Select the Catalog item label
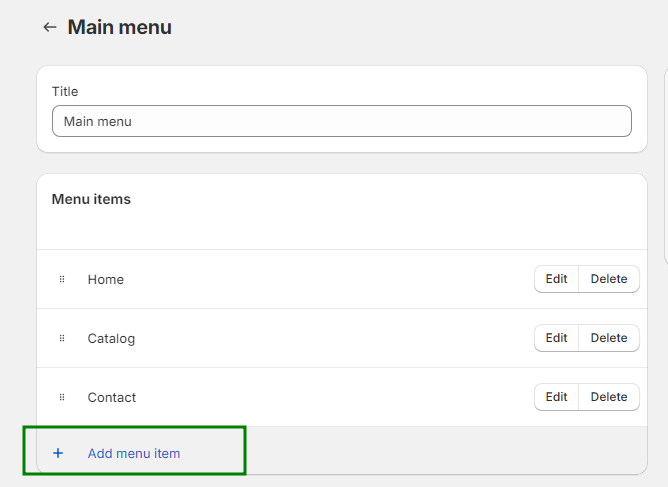The height and width of the screenshot is (487, 668). tap(111, 338)
